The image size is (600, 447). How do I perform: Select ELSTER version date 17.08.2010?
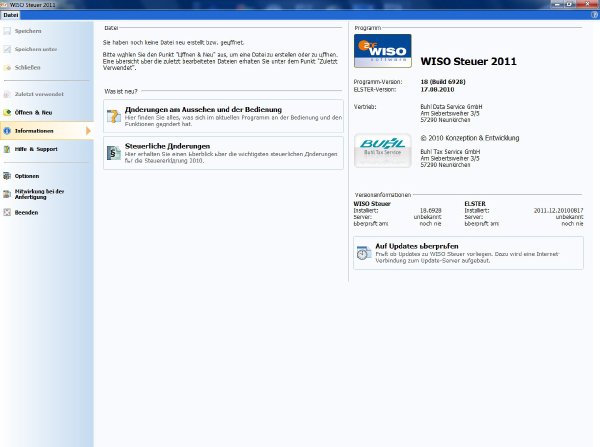click(x=437, y=89)
